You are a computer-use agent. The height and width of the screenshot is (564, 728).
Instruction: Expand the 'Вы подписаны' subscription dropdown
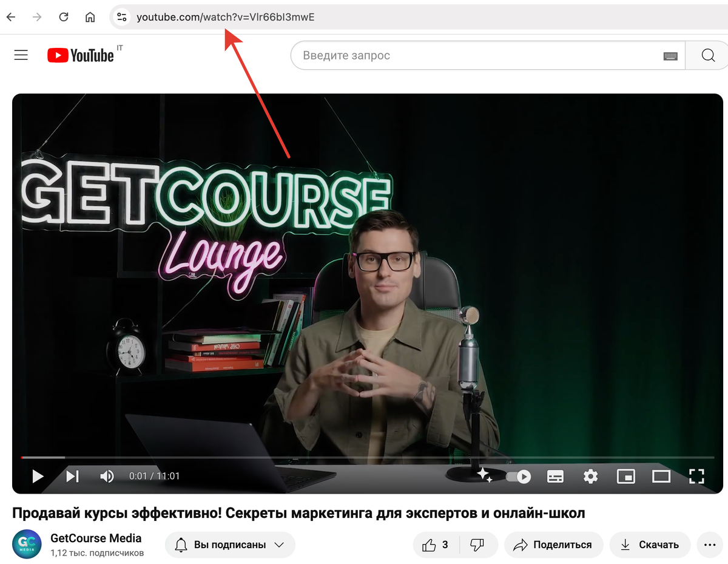coord(230,545)
